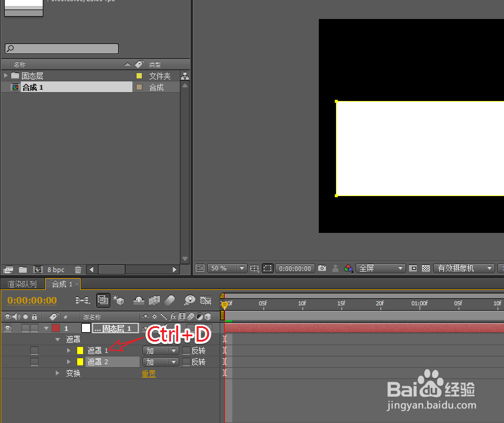This screenshot has width=504, height=423.
Task: Show channel and color management settings
Action: 348,269
